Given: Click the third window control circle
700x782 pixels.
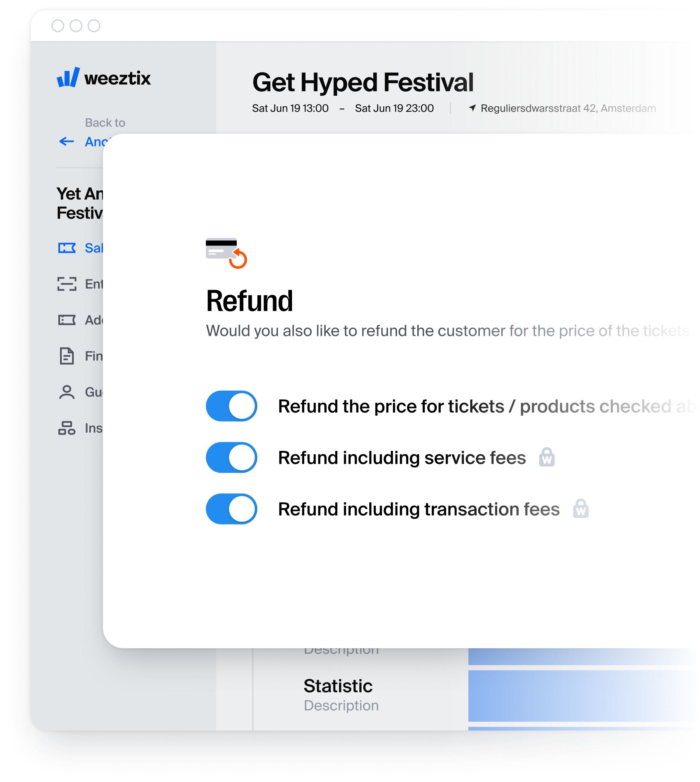Looking at the screenshot, I should click(x=94, y=26).
